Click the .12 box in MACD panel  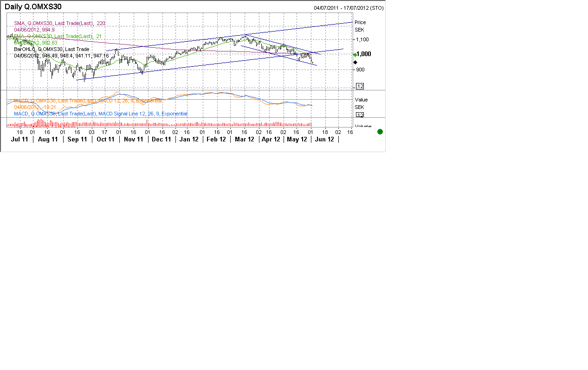click(360, 115)
